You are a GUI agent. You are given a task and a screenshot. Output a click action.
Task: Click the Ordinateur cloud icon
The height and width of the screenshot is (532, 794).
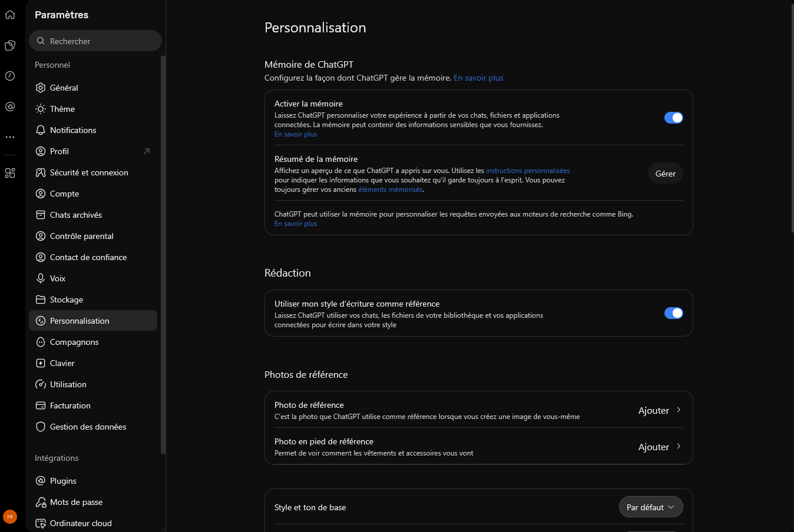click(41, 523)
